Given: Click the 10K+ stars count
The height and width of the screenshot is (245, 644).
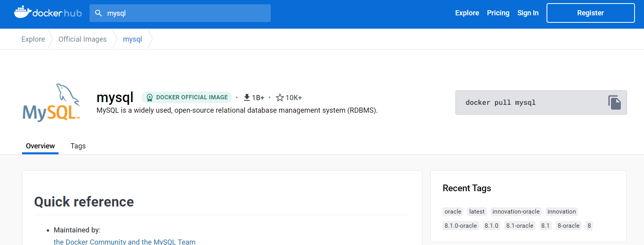Looking at the screenshot, I should (x=294, y=98).
